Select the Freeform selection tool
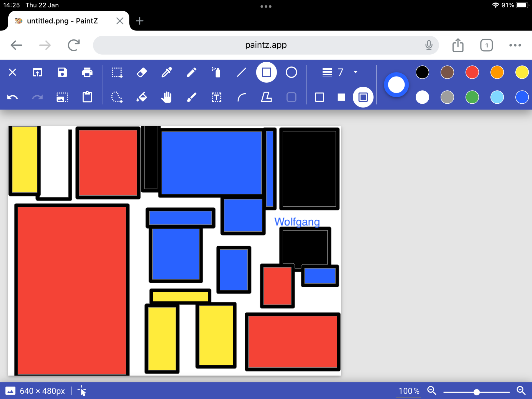532x399 pixels. [x=117, y=97]
